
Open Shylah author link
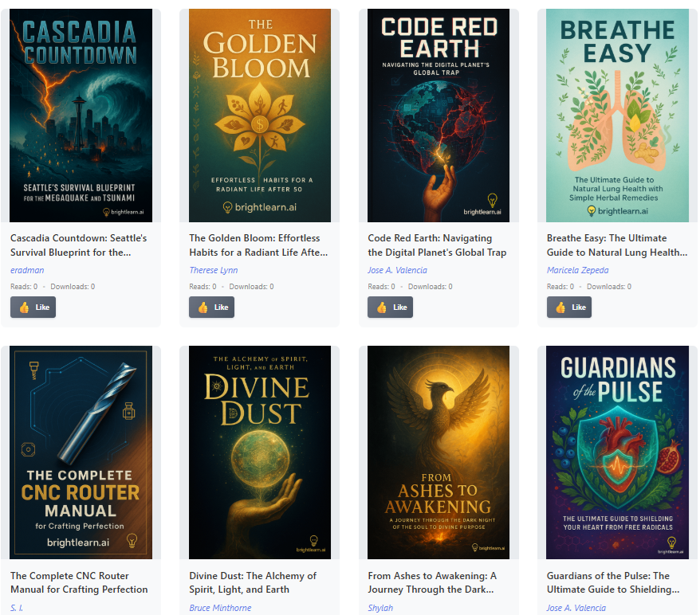380,608
